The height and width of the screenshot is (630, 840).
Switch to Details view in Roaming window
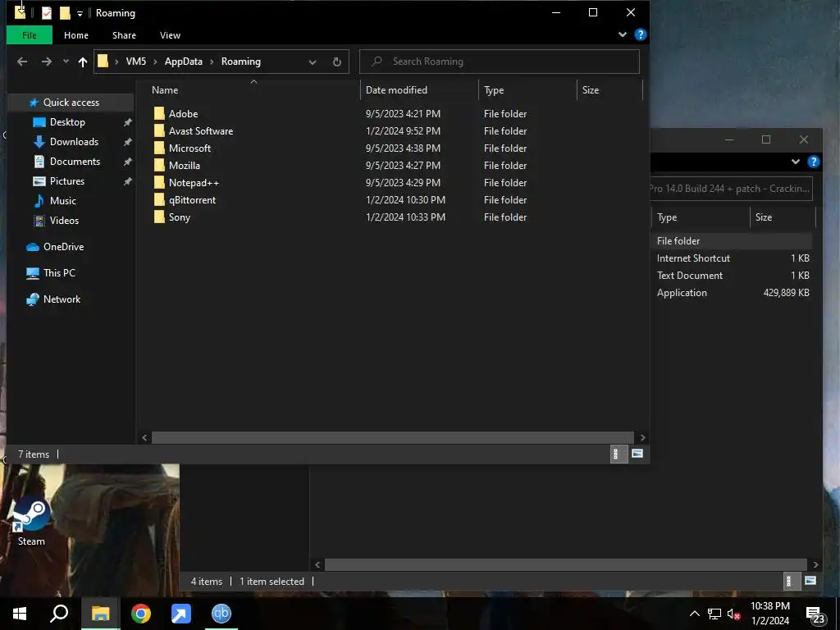[x=619, y=454]
